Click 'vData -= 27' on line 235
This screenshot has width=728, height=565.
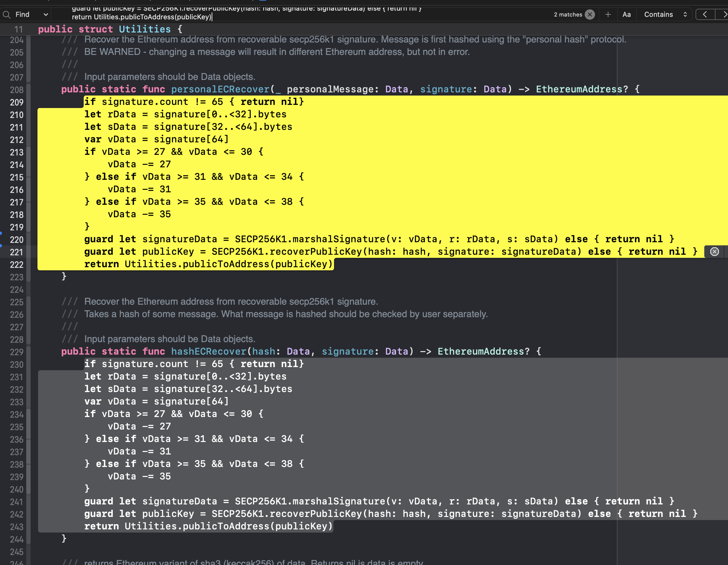(139, 426)
